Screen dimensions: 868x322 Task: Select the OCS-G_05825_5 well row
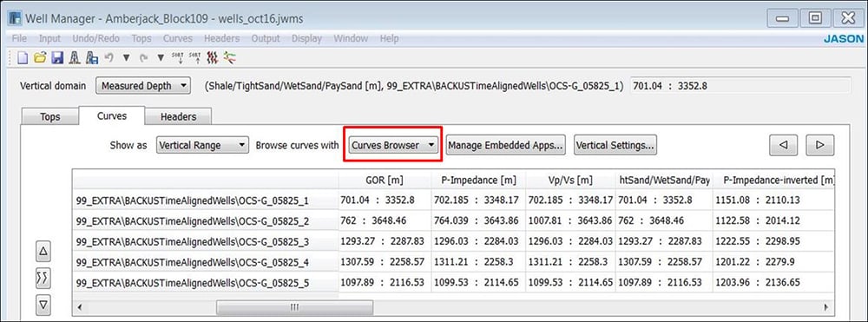point(206,283)
